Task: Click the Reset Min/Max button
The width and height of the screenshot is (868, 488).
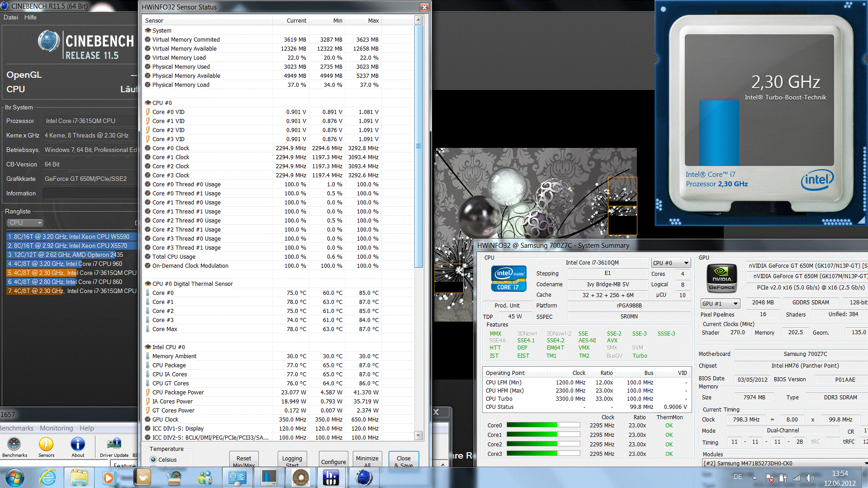Action: point(244,460)
